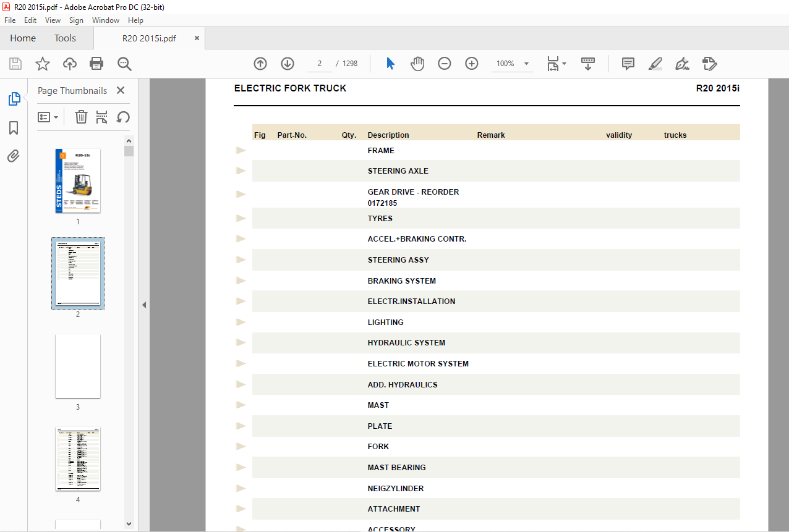
Task: Open the Sign menu
Action: click(76, 20)
